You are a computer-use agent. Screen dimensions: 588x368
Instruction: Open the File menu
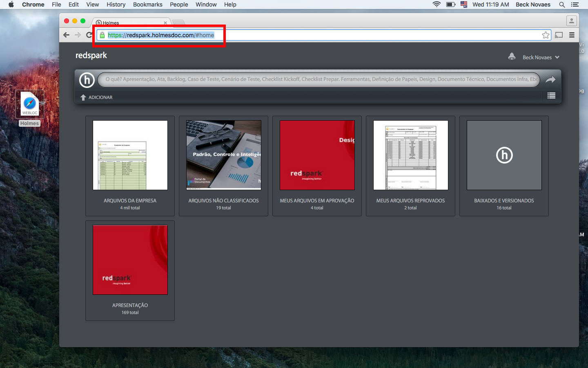coord(56,4)
